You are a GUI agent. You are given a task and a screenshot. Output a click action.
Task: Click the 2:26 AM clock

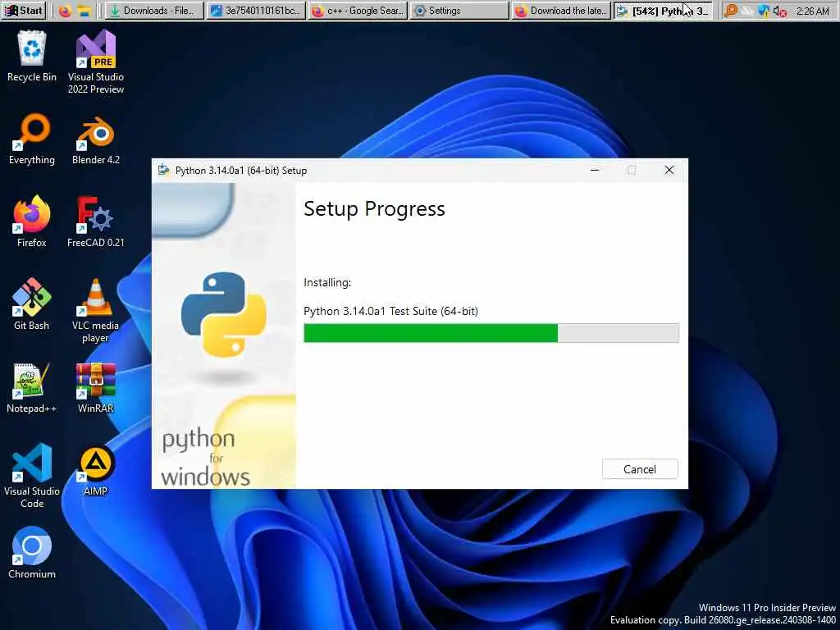pyautogui.click(x=812, y=11)
